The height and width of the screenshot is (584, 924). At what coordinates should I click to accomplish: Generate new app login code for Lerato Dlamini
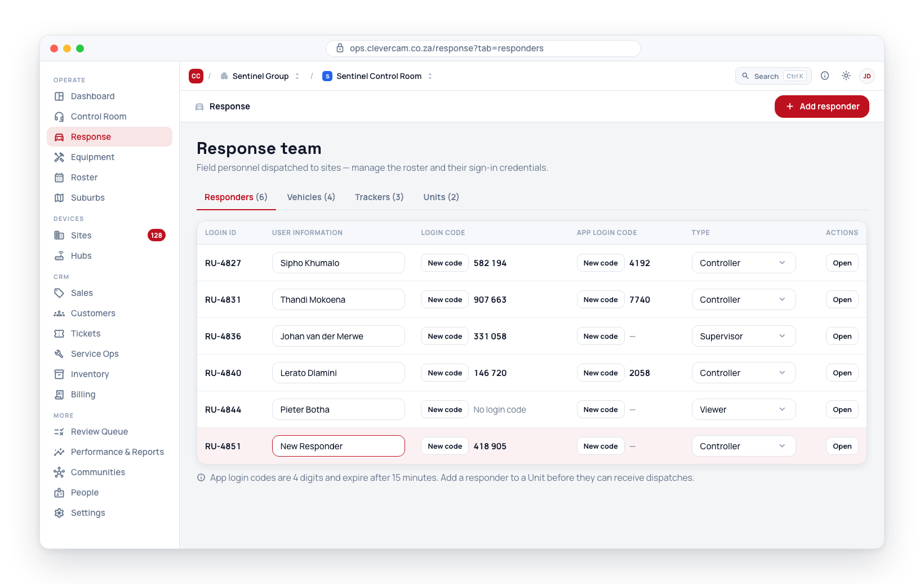pyautogui.click(x=601, y=373)
